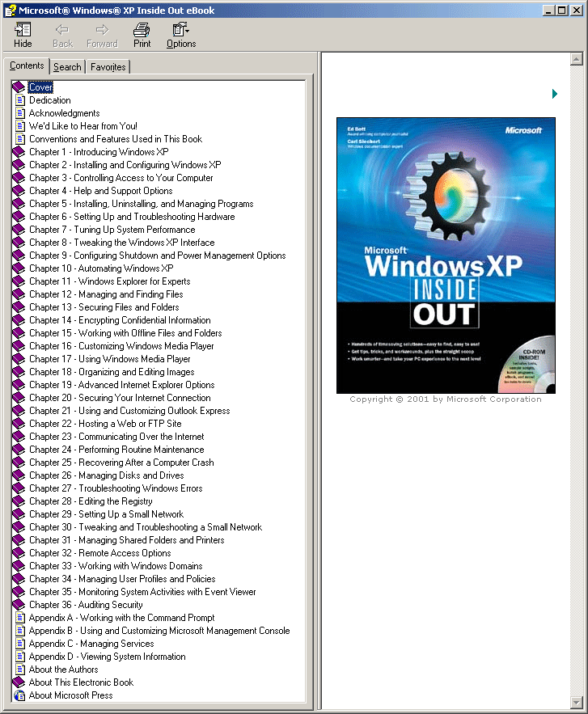The width and height of the screenshot is (588, 714).
Task: Open Chapter 8 - Tweaking the Windows XP Interface
Action: click(x=121, y=243)
